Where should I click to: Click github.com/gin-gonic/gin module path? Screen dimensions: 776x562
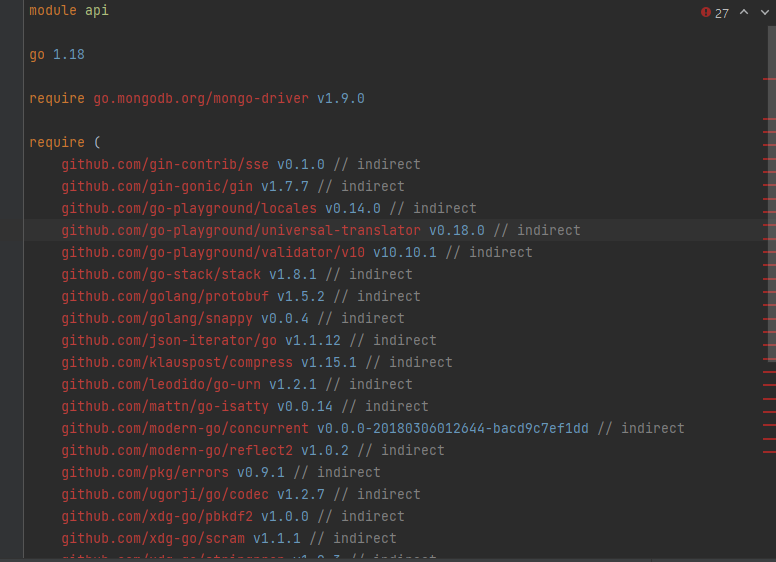pyautogui.click(x=157, y=187)
